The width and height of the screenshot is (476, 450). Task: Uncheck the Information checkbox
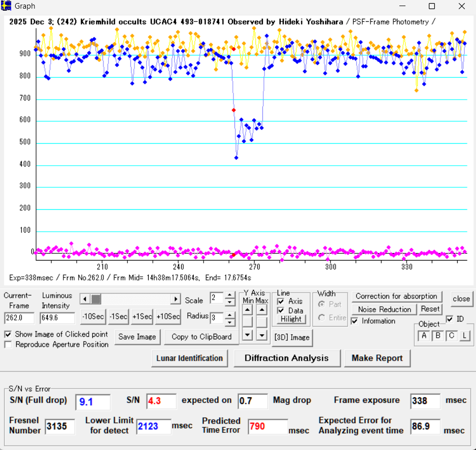(355, 321)
